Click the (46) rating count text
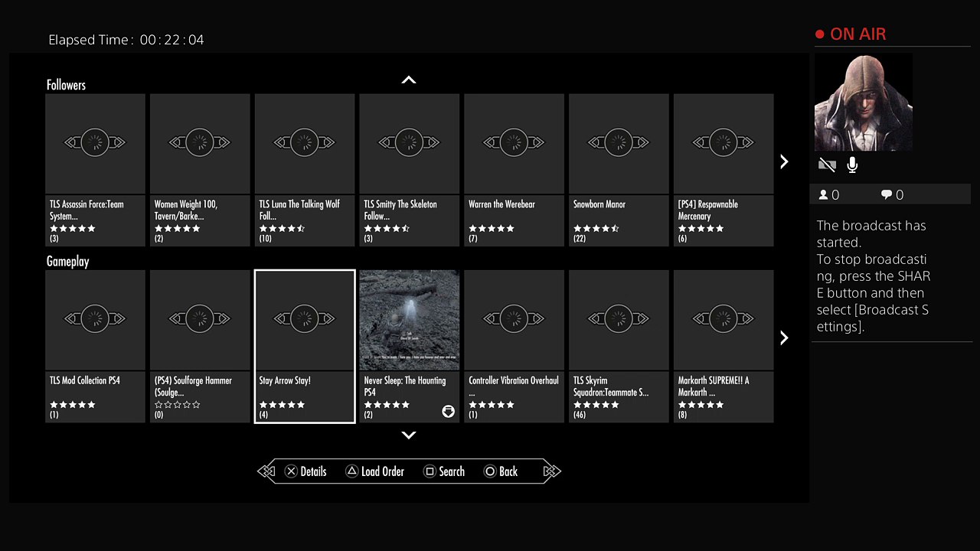 (580, 415)
